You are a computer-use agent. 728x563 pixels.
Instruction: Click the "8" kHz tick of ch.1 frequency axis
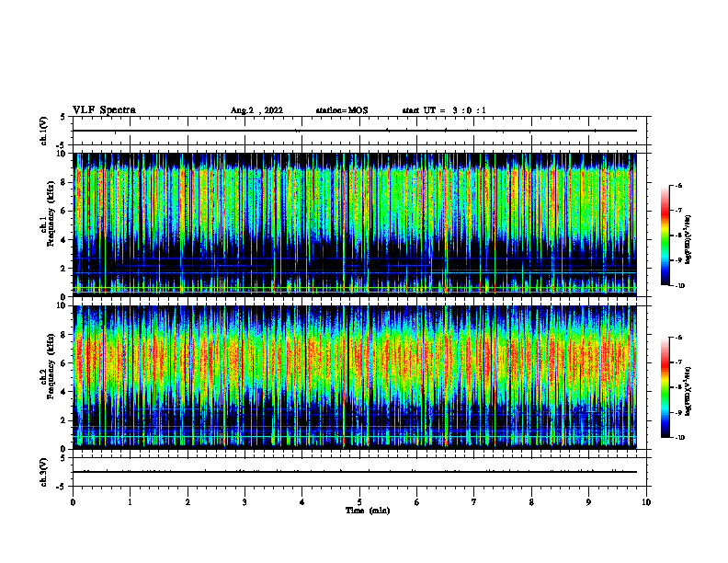click(x=63, y=182)
